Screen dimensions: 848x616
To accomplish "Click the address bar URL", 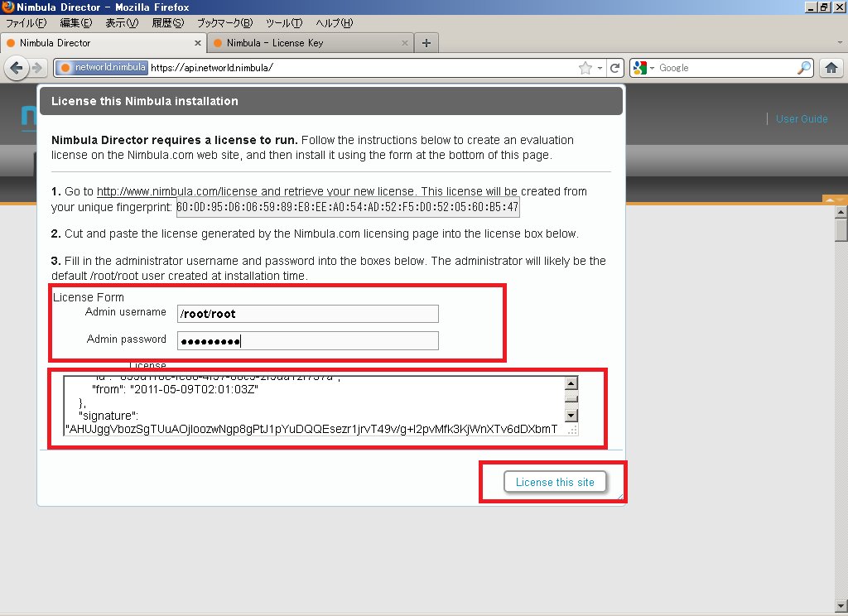I will 363,68.
